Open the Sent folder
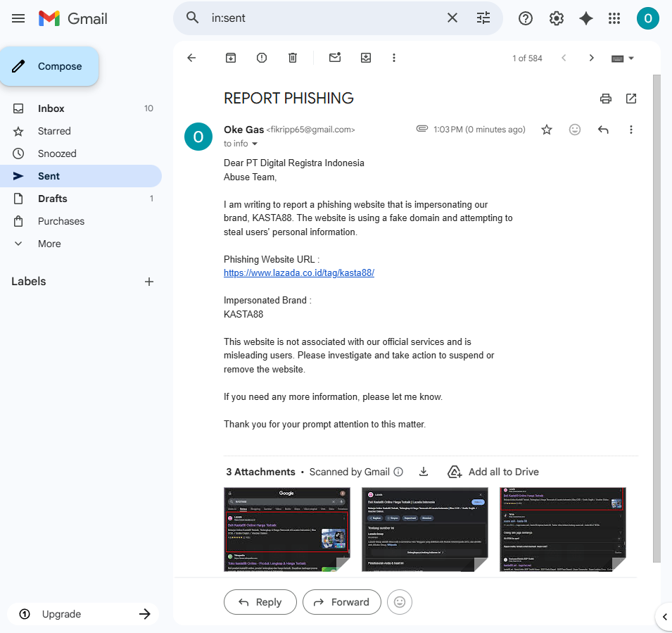The height and width of the screenshot is (633, 672). pyautogui.click(x=81, y=176)
